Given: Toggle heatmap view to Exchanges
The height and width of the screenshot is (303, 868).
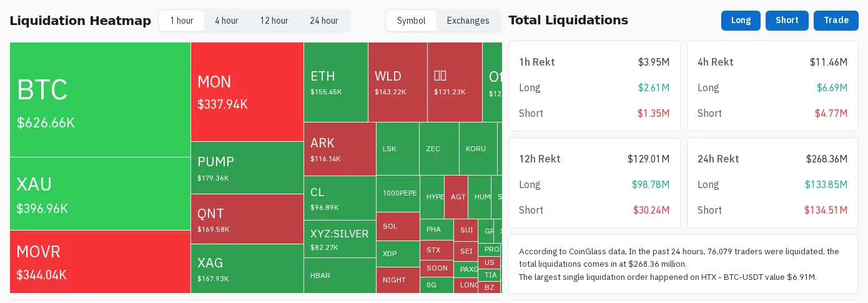Looking at the screenshot, I should pos(468,21).
